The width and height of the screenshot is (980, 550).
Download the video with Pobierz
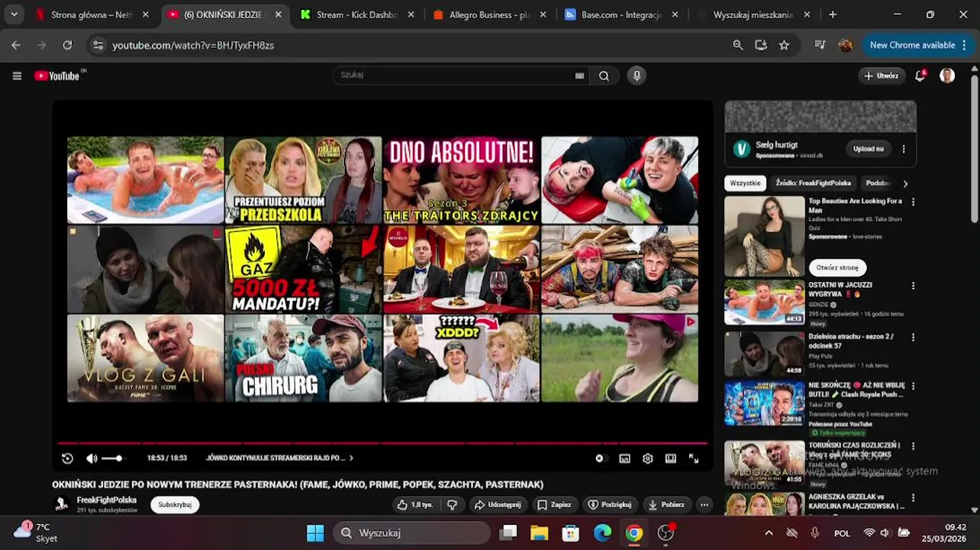point(667,505)
